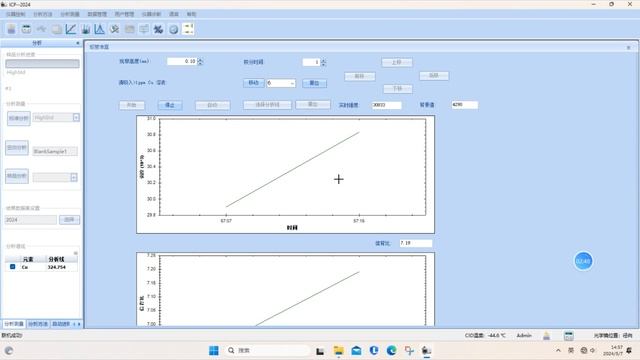640x360 pixels.
Task: Click the bottom tab strip scroll arrows
Action: 76,324
